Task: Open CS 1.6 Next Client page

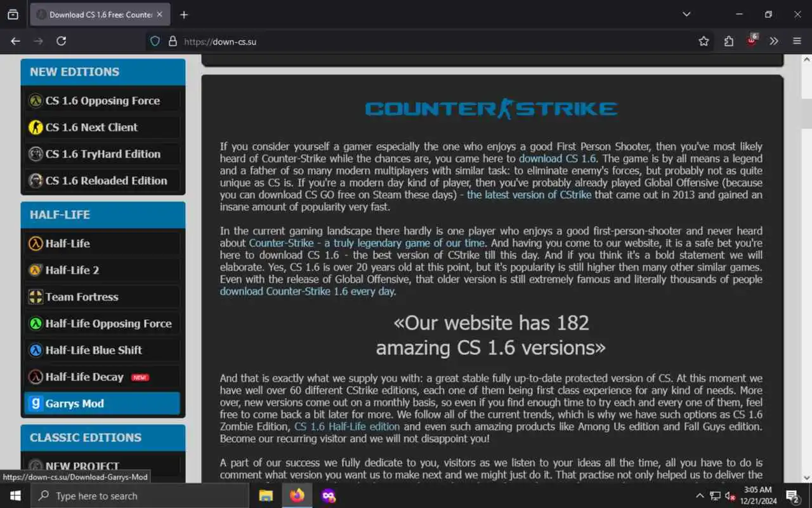Action: pos(102,127)
